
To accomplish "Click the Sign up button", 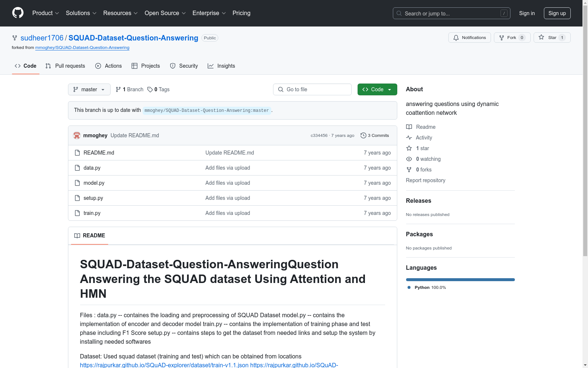I will [x=557, y=13].
